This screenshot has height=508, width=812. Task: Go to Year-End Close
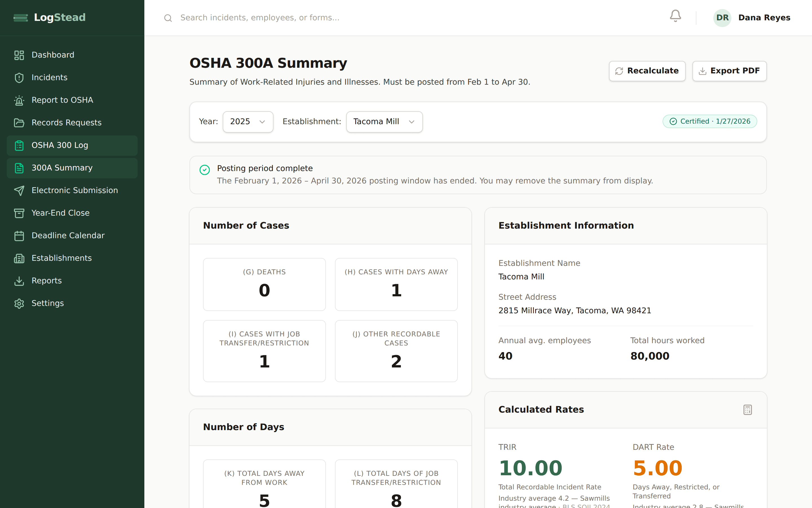click(x=72, y=213)
